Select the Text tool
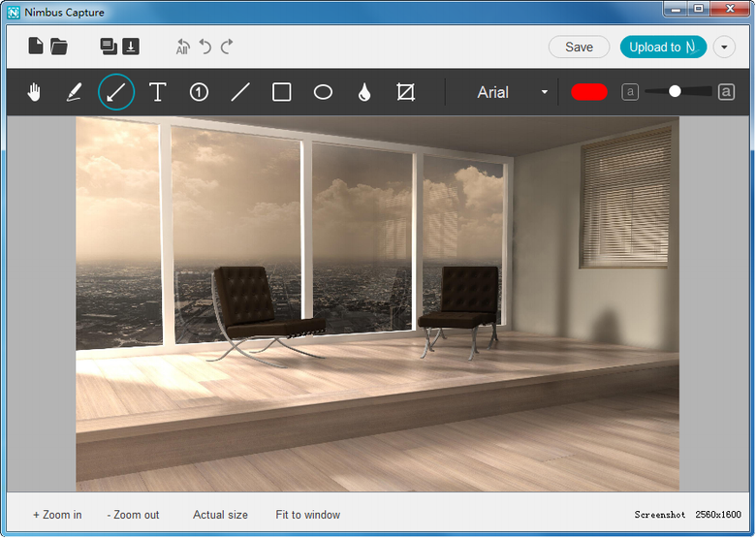756x538 pixels. point(157,92)
